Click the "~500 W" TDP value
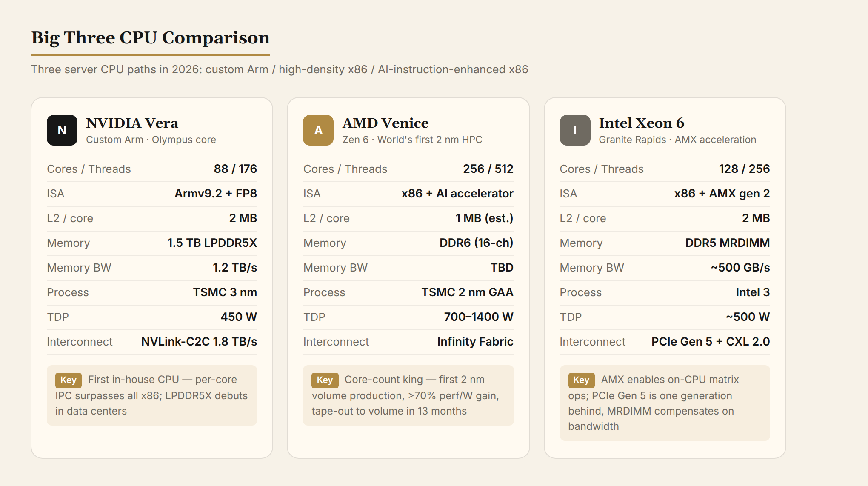The width and height of the screenshot is (868, 486). coord(748,317)
